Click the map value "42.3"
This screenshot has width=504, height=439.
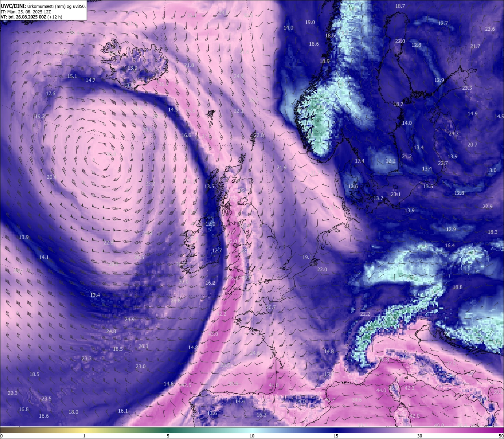409,388
